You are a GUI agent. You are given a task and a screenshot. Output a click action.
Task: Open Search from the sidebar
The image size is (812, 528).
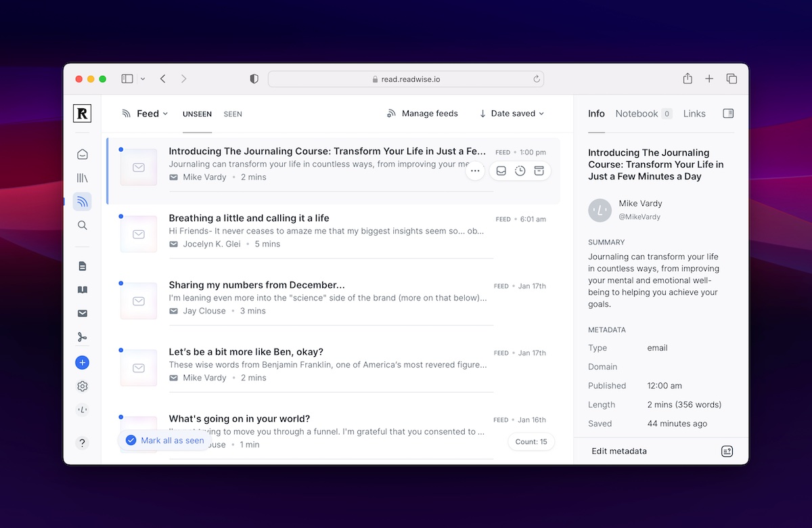(x=82, y=225)
